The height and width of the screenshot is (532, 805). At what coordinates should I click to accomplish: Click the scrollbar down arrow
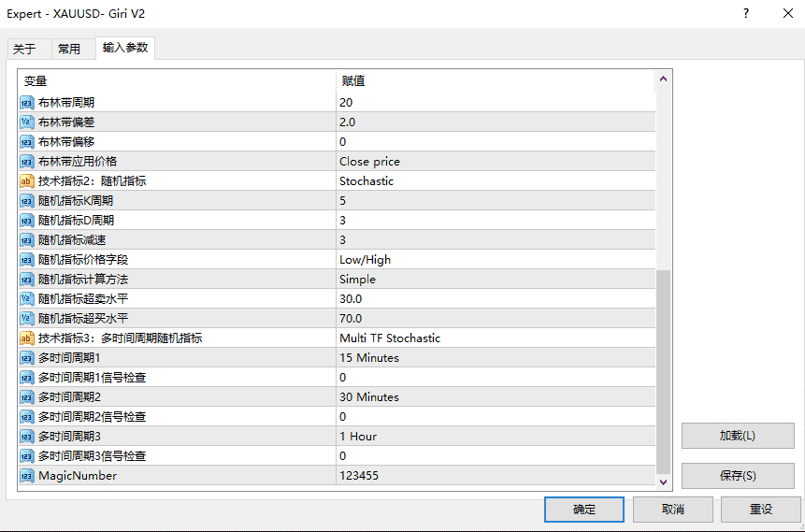[664, 482]
